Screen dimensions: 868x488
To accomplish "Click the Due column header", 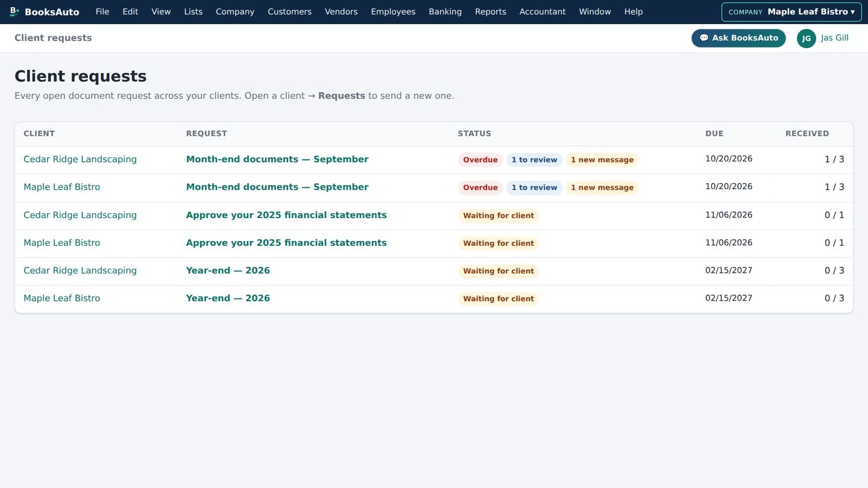I will coord(714,134).
